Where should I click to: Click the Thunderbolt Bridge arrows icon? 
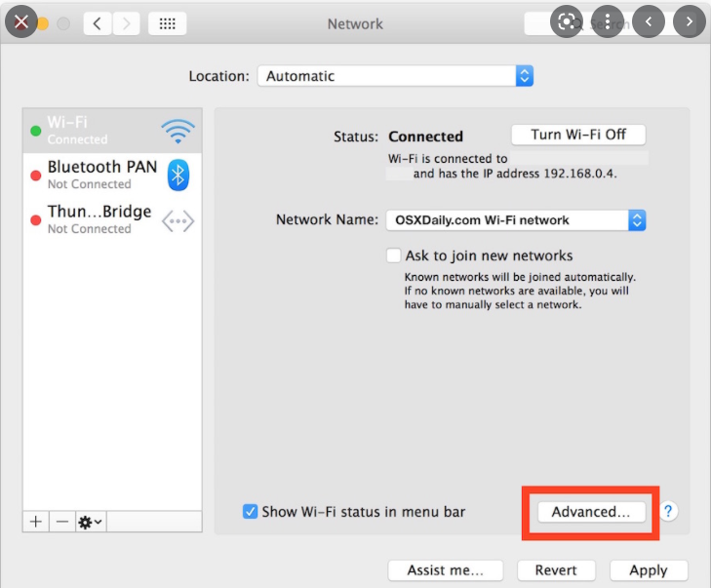click(178, 220)
